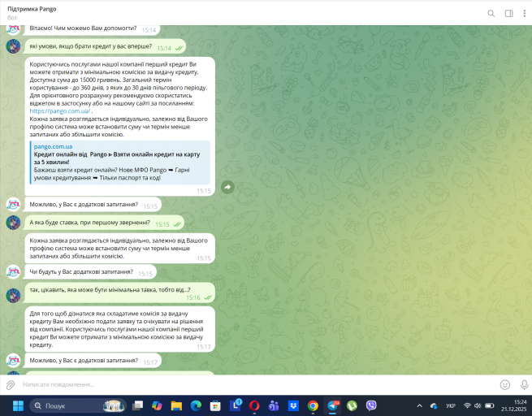
Task: Open Google Chrome from the taskbar
Action: 313,405
